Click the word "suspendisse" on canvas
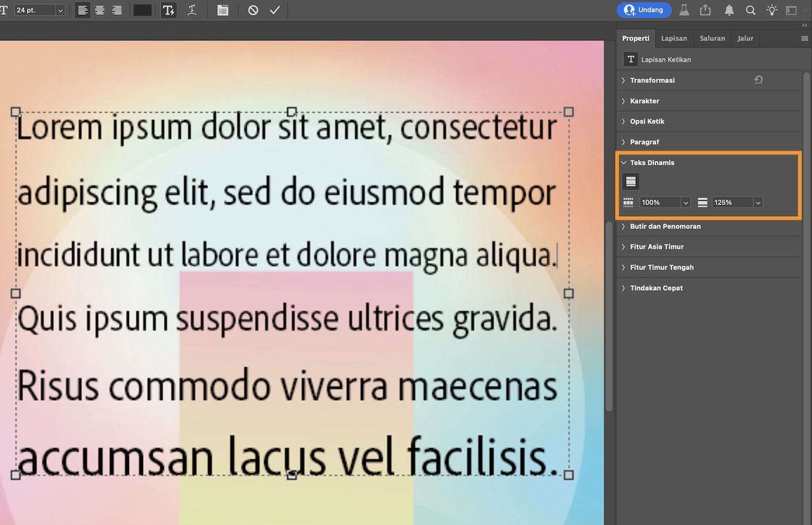This screenshot has width=812, height=525. (257, 320)
